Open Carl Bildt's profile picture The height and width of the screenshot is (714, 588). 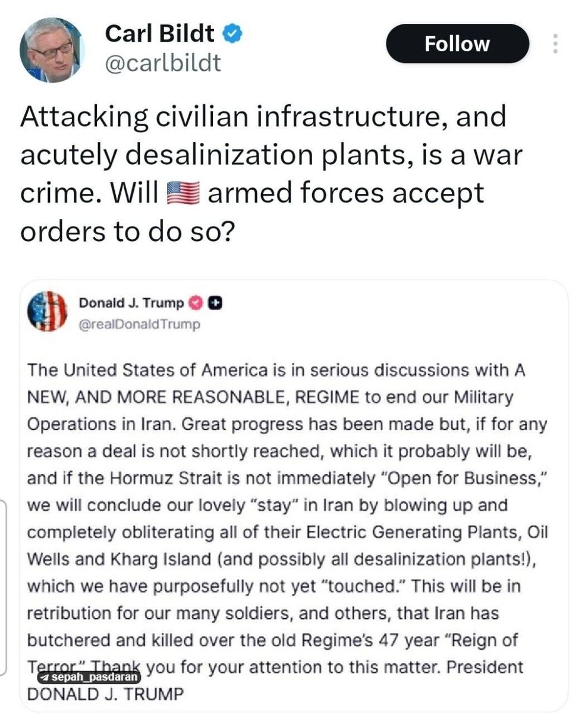pyautogui.click(x=52, y=50)
